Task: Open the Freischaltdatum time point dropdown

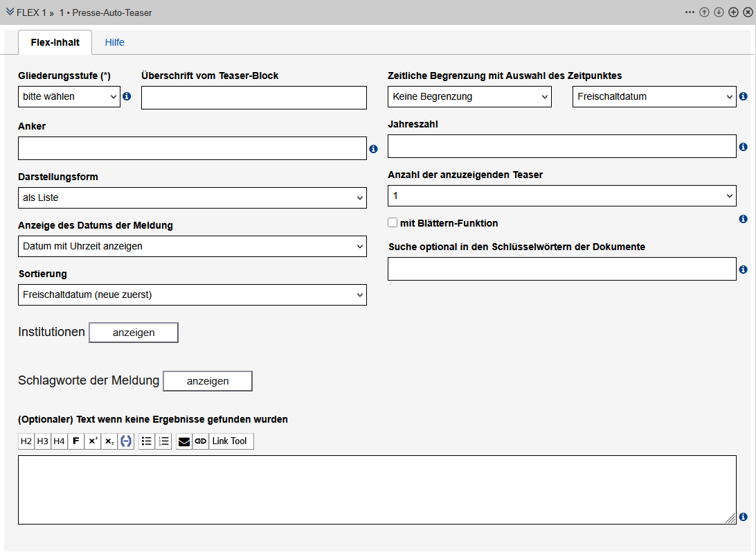Action: click(x=654, y=96)
